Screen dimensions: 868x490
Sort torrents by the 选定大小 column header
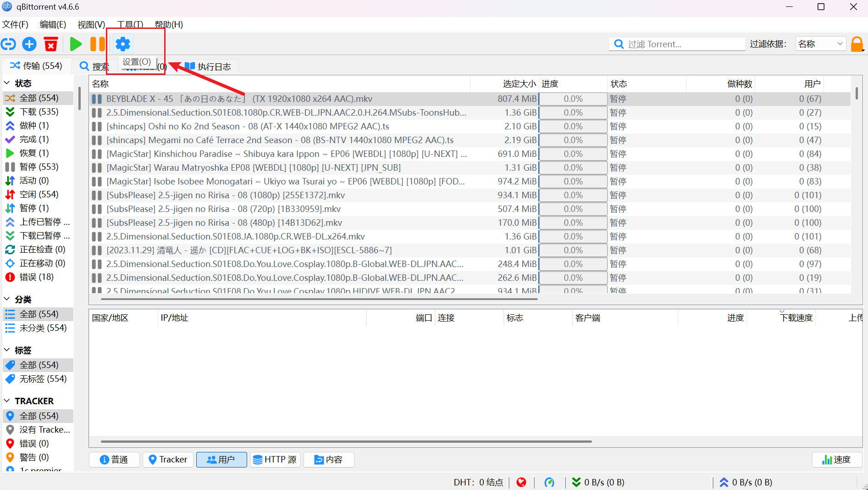(x=518, y=84)
